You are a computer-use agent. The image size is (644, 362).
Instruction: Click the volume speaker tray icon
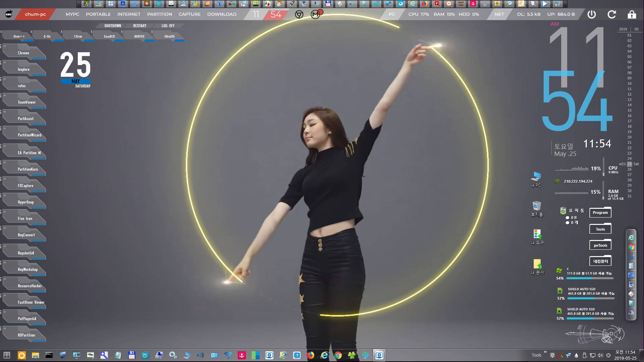(600, 355)
